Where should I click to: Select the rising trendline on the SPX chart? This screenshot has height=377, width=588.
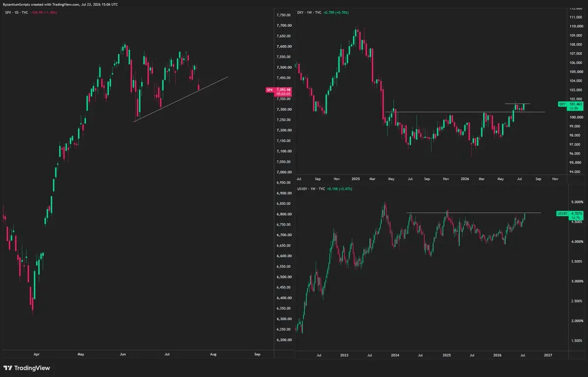pos(180,99)
